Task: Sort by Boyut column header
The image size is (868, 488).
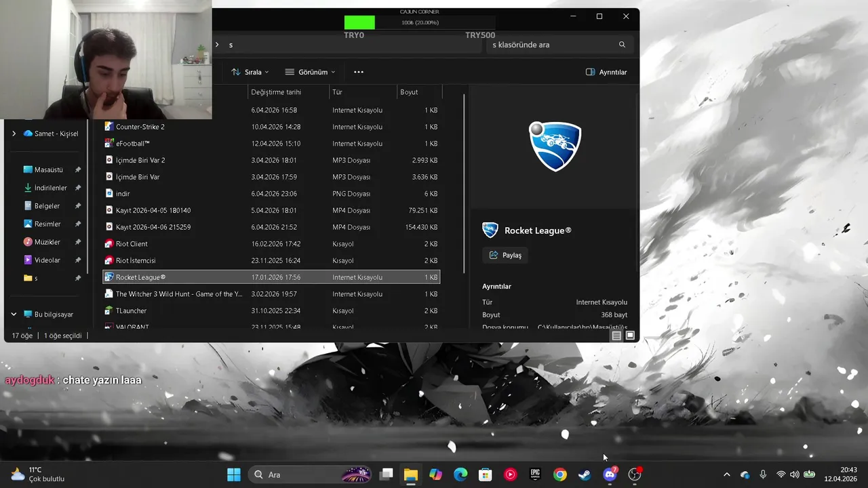Action: coord(420,92)
